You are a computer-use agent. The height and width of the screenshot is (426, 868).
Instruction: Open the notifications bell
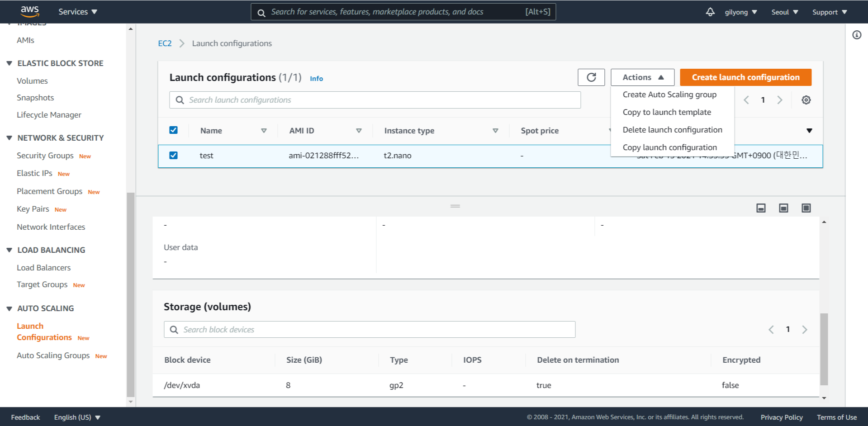click(x=710, y=12)
